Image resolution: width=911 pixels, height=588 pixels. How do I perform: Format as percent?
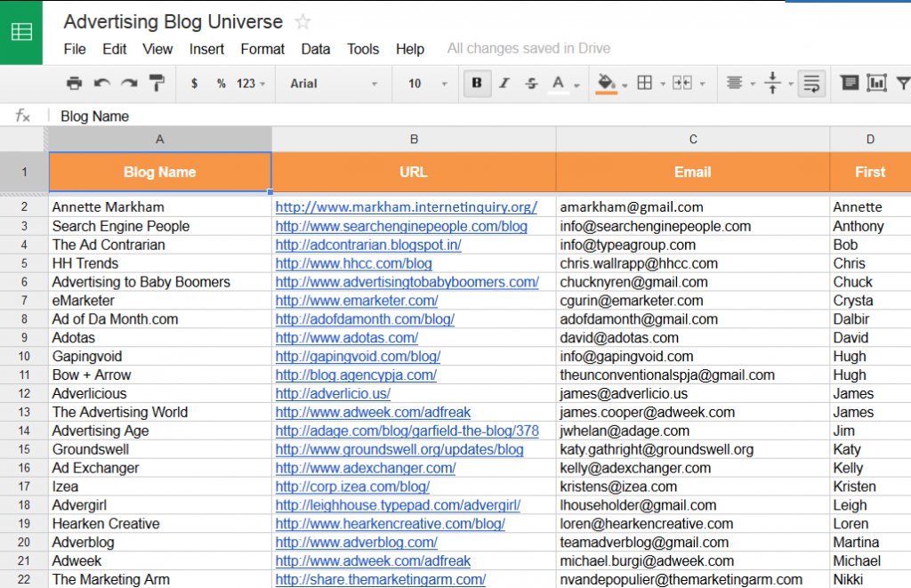(x=221, y=83)
